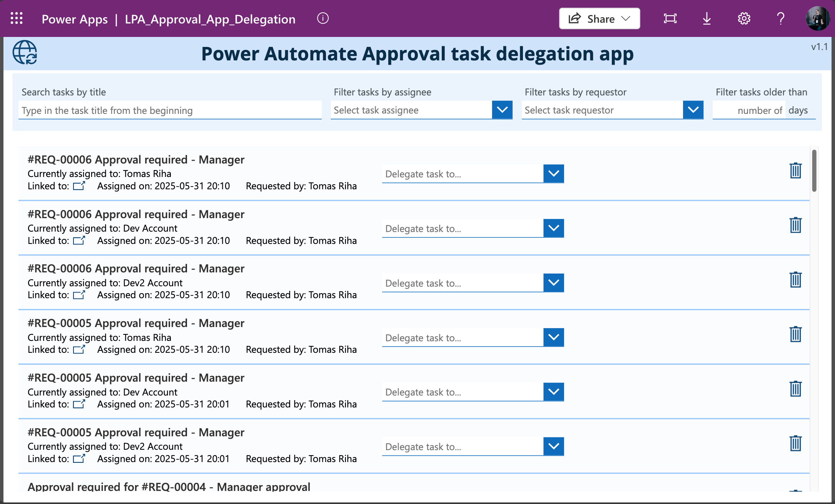Click 'Currently assigned to: Dev2 Account' under REQ-00006
The image size is (835, 504).
pos(105,283)
